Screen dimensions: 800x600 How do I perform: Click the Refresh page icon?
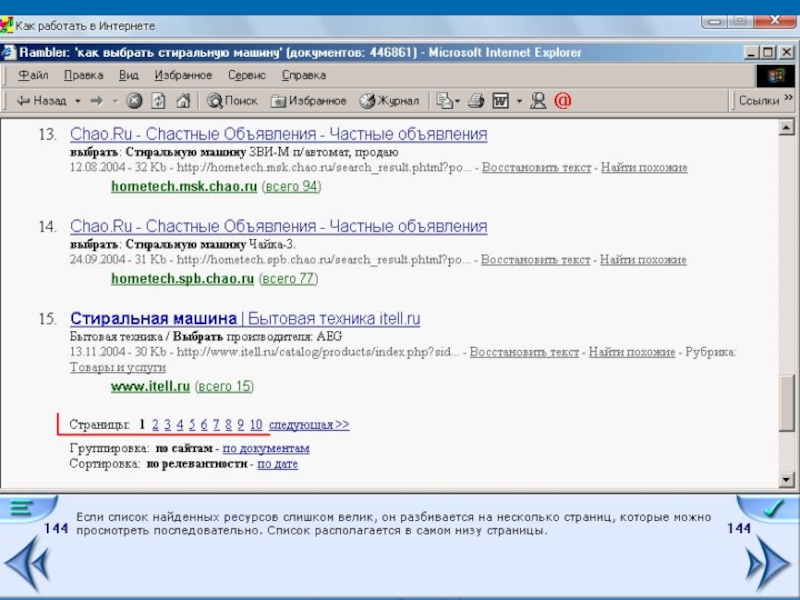pos(159,101)
